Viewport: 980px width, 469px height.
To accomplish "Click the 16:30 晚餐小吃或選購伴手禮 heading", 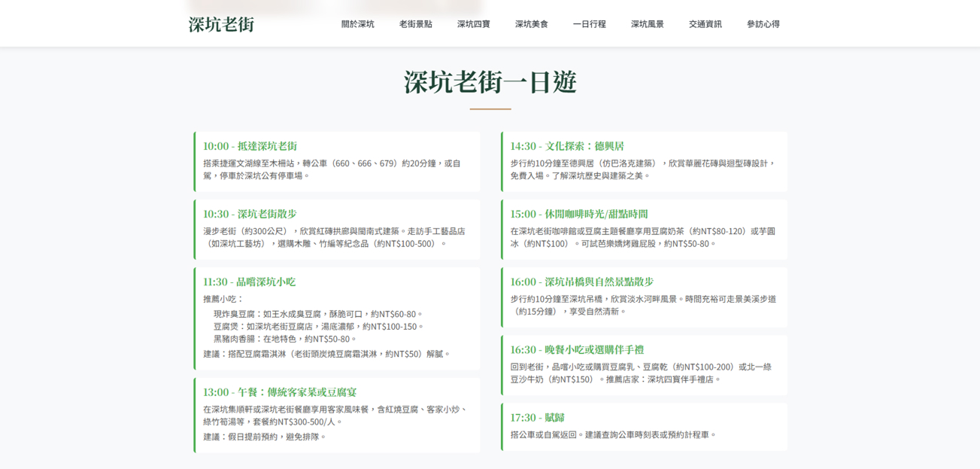I will pyautogui.click(x=577, y=349).
